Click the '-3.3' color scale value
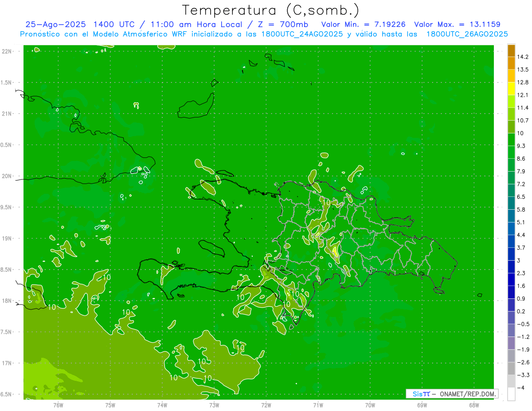The width and height of the screenshot is (532, 411). [x=523, y=375]
